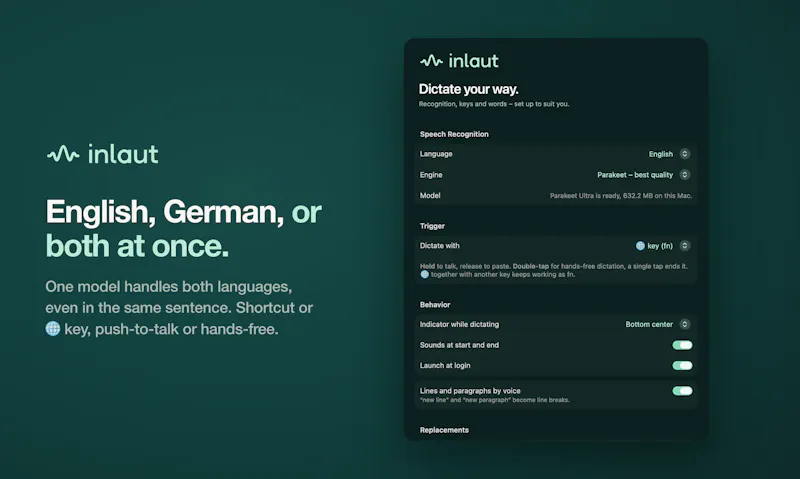Click 'Recognition, keys and words' subtitle
The height and width of the screenshot is (479, 800).
494,104
